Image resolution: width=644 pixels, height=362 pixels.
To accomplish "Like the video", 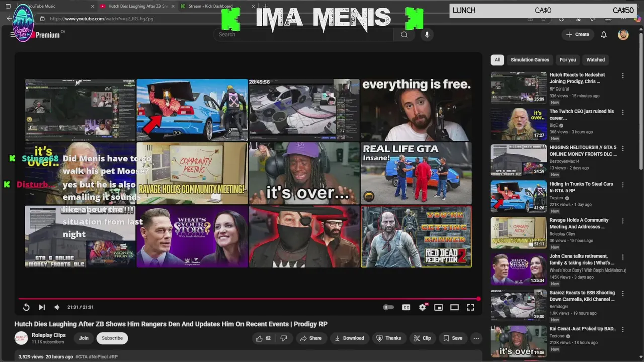I will tap(263, 338).
